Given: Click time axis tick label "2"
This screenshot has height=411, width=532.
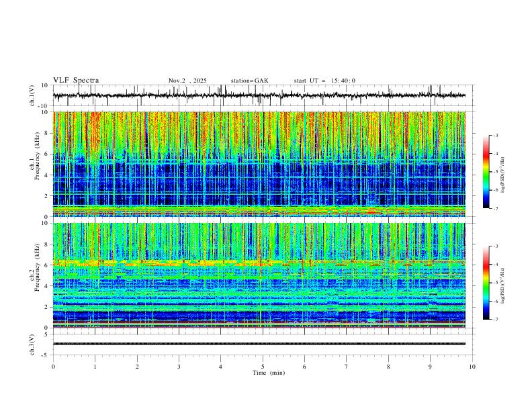Looking at the screenshot, I should pyautogui.click(x=137, y=367).
